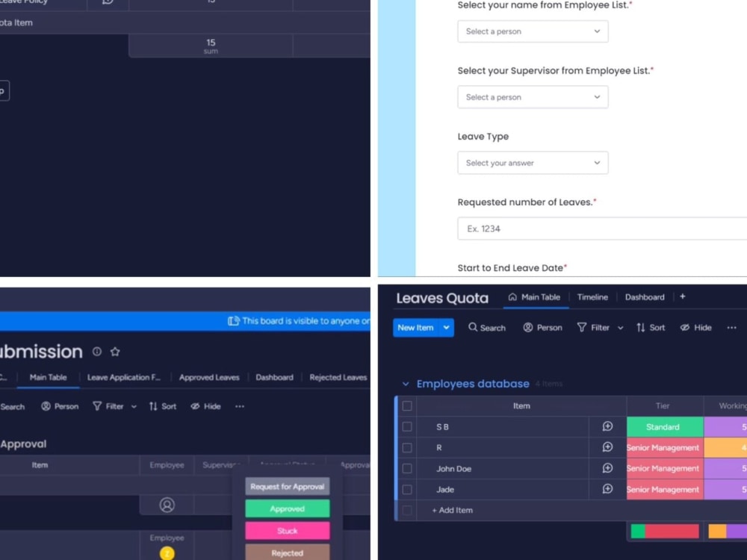This screenshot has width=747, height=560.
Task: Open Sort in Leaves Quota toolbar
Action: [x=651, y=328]
